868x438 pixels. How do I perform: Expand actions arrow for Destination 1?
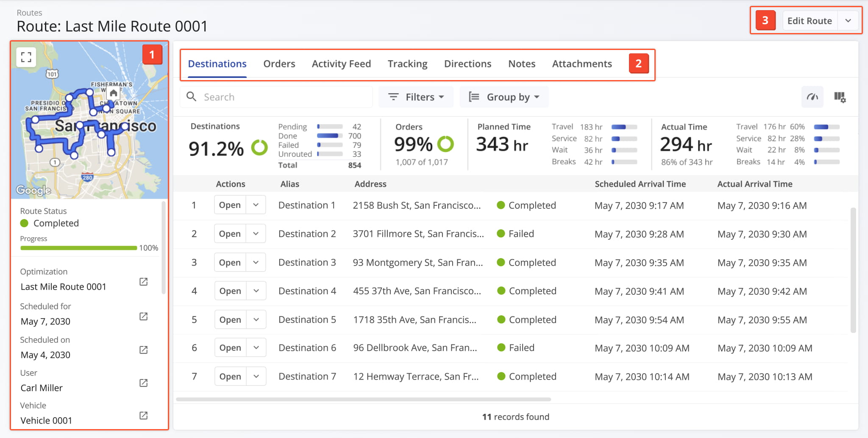point(256,205)
